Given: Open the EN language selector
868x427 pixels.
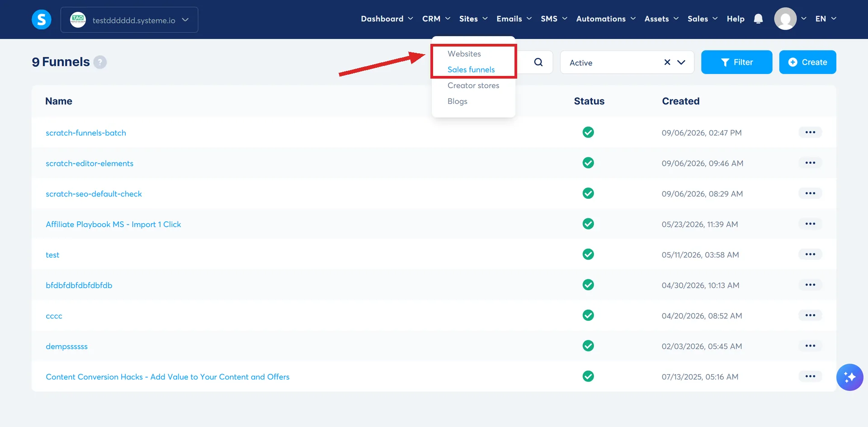Looking at the screenshot, I should coord(826,19).
